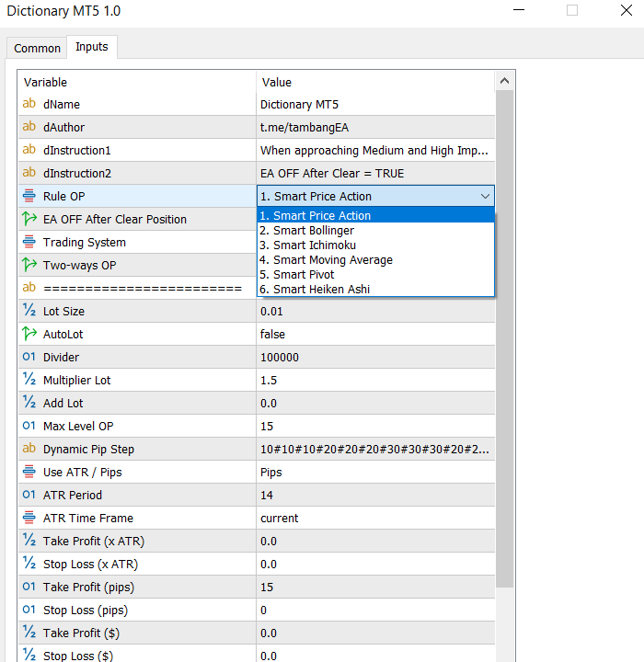Click the Variable column header
Viewport: 644px width, 662px height.
[136, 82]
